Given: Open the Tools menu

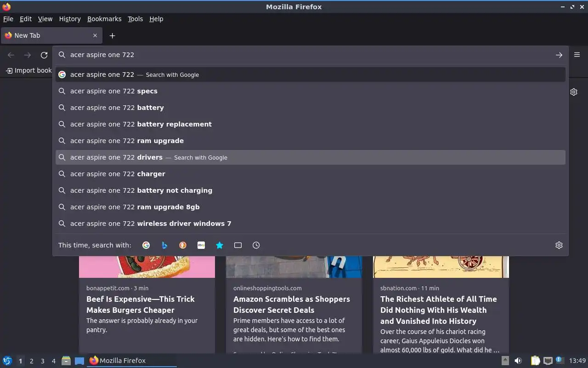Looking at the screenshot, I should click(x=136, y=19).
